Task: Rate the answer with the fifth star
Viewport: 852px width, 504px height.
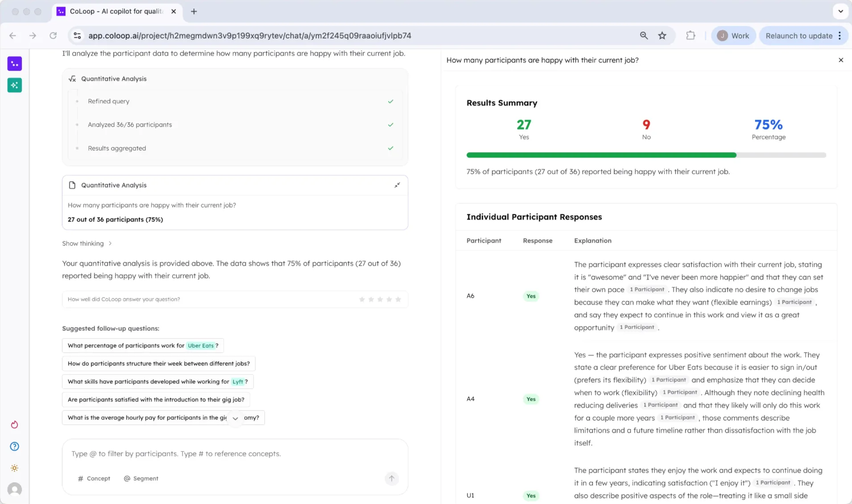Action: point(398,299)
